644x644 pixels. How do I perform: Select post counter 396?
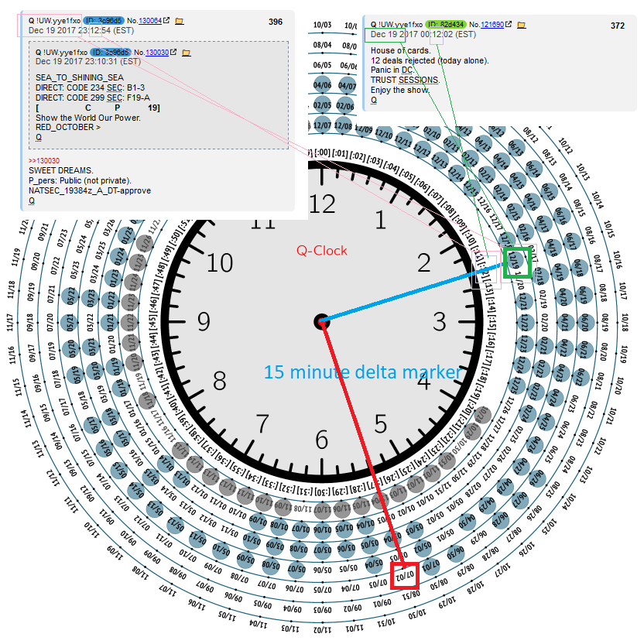click(276, 22)
